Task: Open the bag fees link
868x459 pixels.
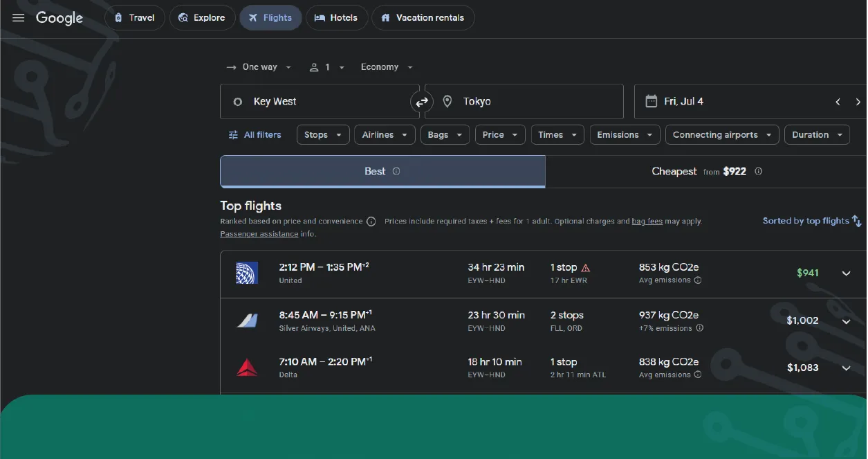Action: coord(647,221)
